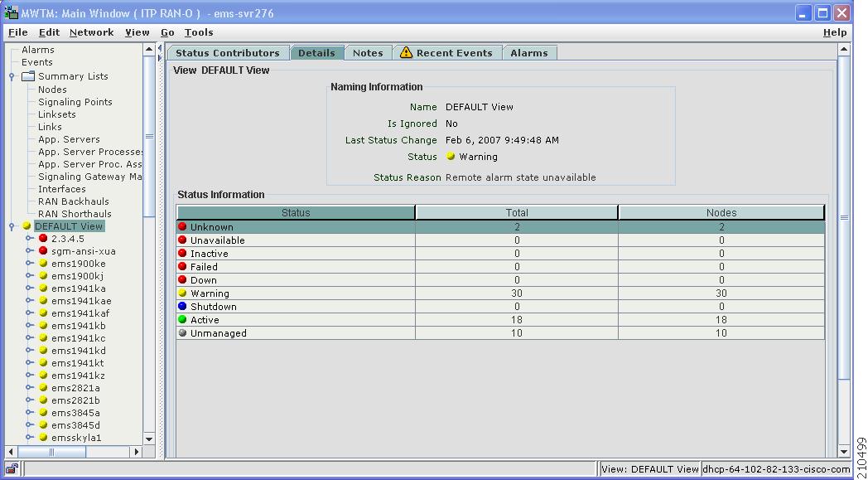Click the yellow Warning status ball in Naming Information
The height and width of the screenshot is (480, 868).
(x=451, y=157)
